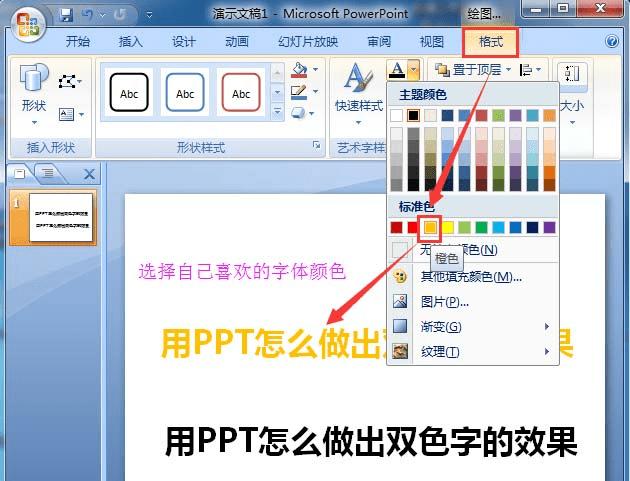Click the text box icon in 插入形状
Viewport: 630px width, 481px height.
click(66, 115)
